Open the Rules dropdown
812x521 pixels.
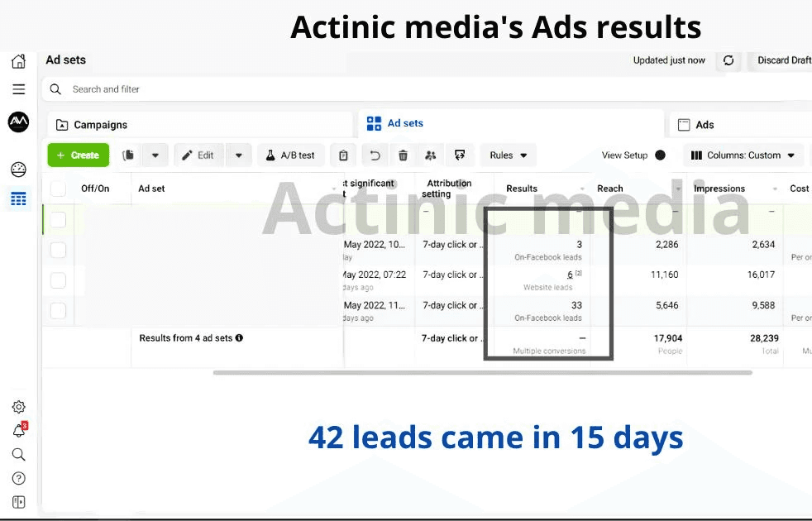click(x=508, y=155)
